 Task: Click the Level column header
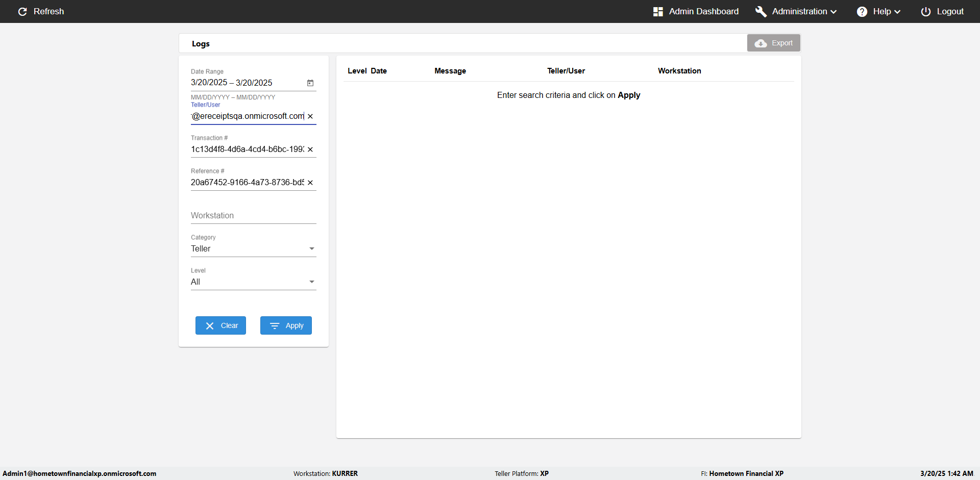pyautogui.click(x=357, y=71)
